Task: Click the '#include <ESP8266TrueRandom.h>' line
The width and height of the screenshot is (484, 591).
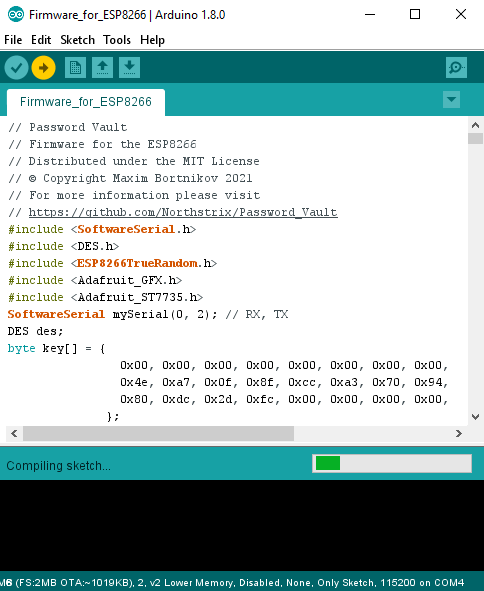Action: (113, 263)
